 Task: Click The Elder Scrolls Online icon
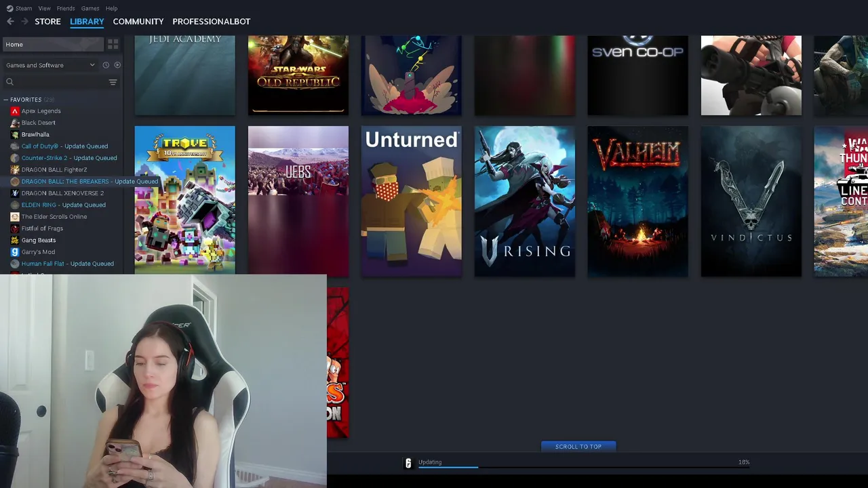coord(15,217)
